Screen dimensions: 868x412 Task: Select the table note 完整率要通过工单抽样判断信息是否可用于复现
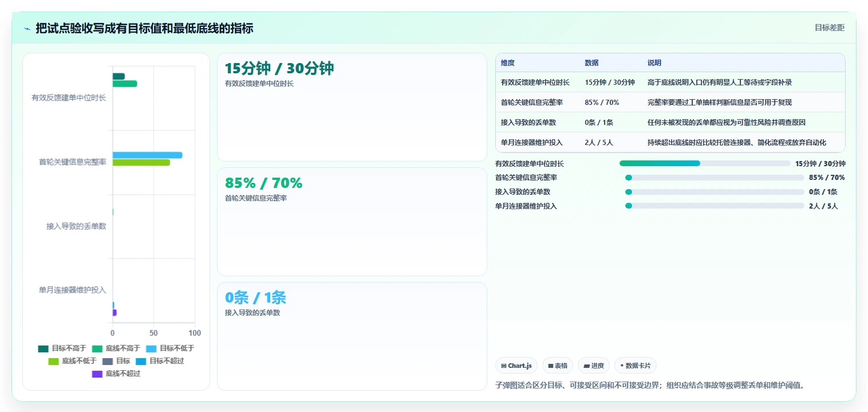[x=720, y=103]
